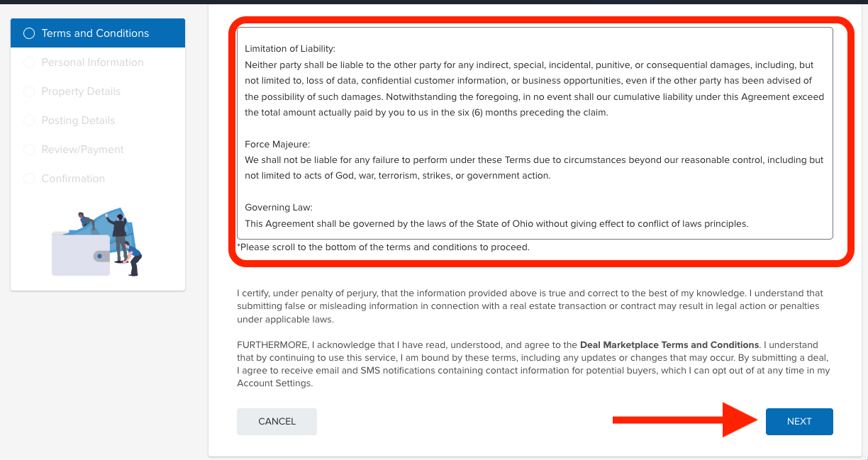Click the circle icon beside Personal Information
Screen dimensions: 868x460
point(29,62)
